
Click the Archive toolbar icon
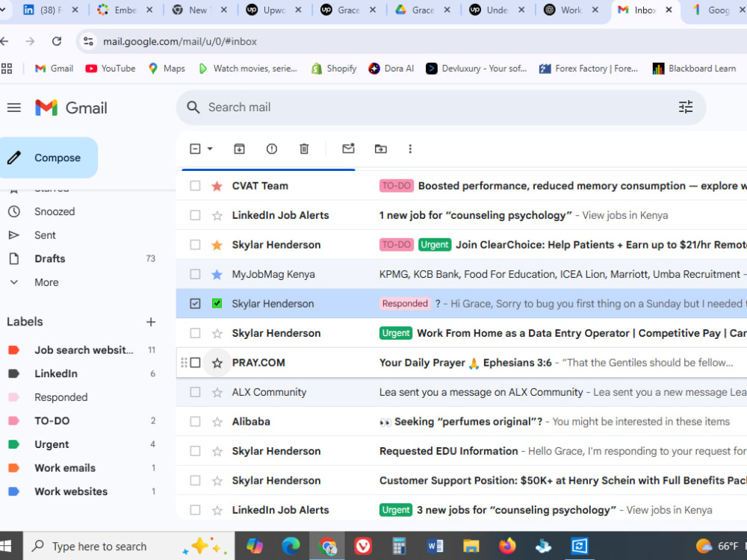click(239, 149)
